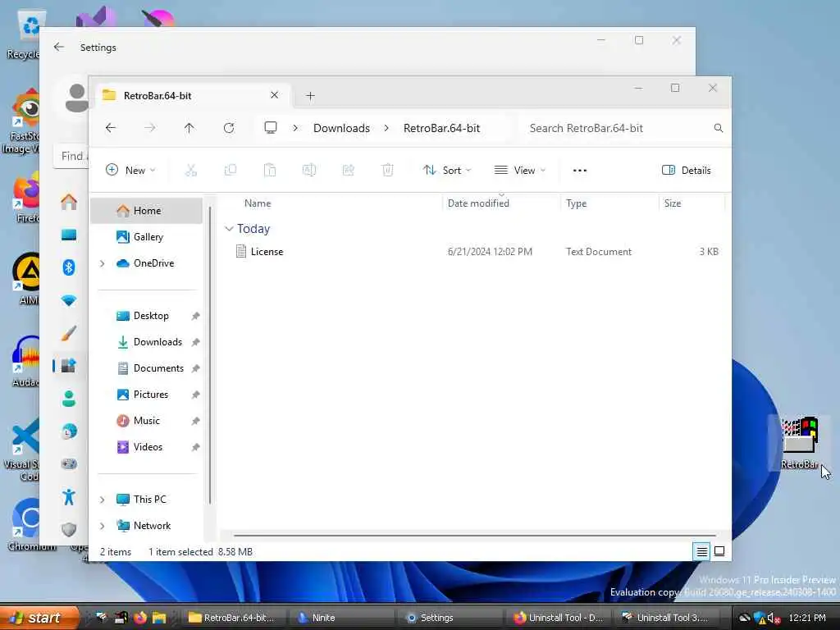Image resolution: width=840 pixels, height=630 pixels.
Task: Click the Cut scissors icon in Explorer toolbar
Action: tap(190, 171)
